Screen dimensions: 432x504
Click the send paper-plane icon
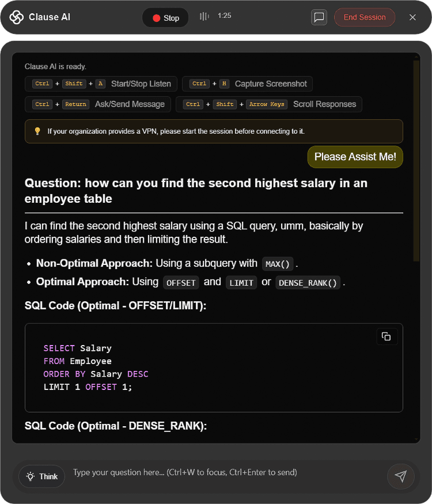pos(400,476)
